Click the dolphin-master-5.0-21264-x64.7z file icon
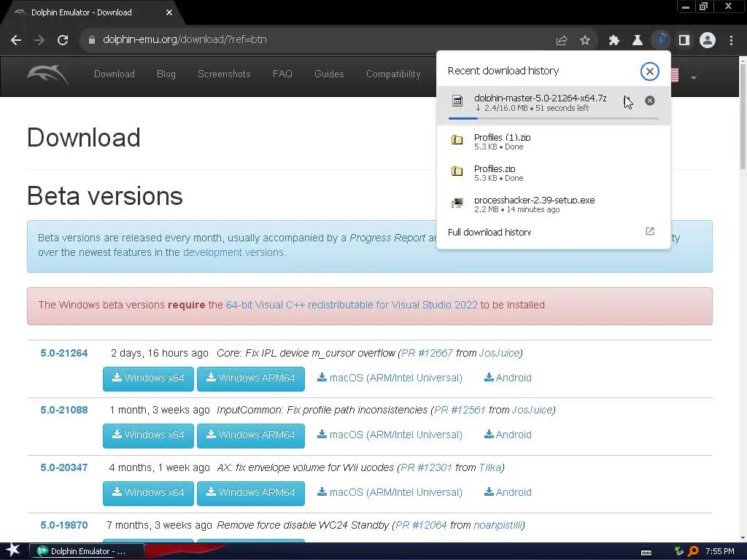The width and height of the screenshot is (747, 560). tap(457, 101)
